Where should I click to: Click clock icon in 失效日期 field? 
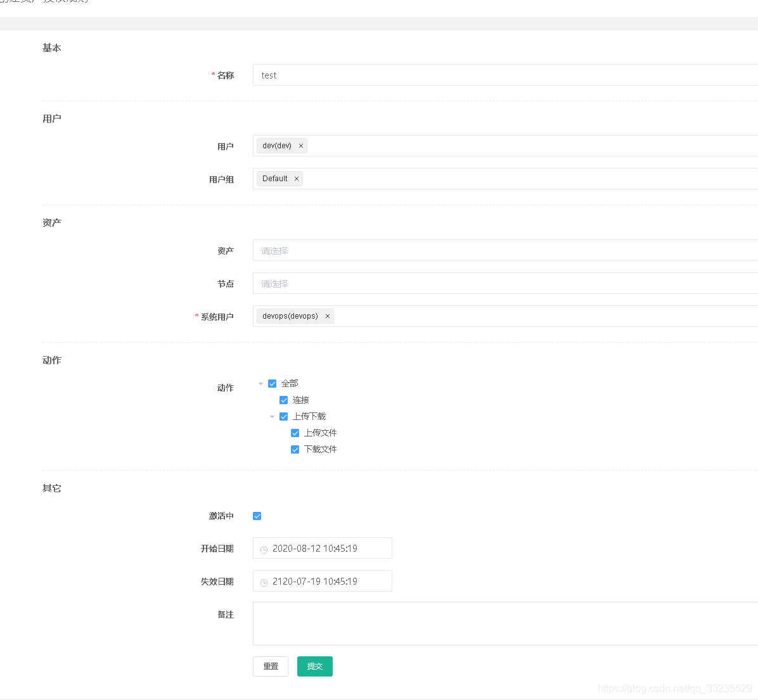pyautogui.click(x=264, y=583)
